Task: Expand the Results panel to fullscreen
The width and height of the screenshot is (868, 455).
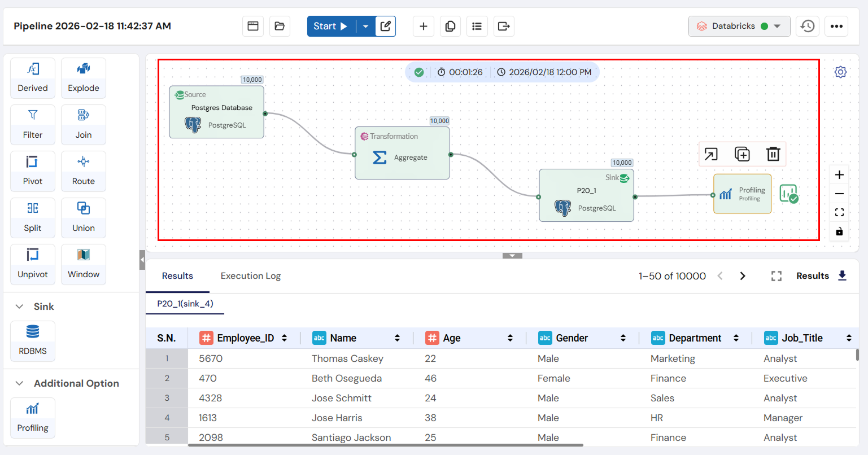Action: (x=777, y=276)
